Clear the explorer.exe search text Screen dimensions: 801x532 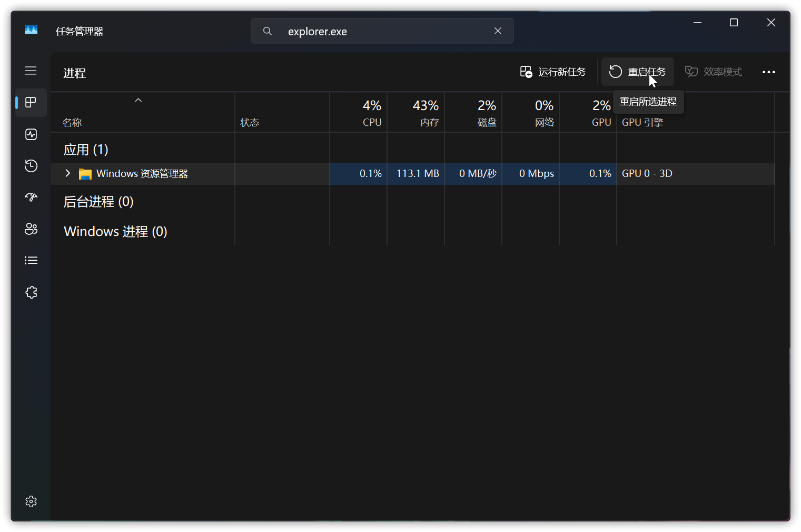tap(498, 31)
